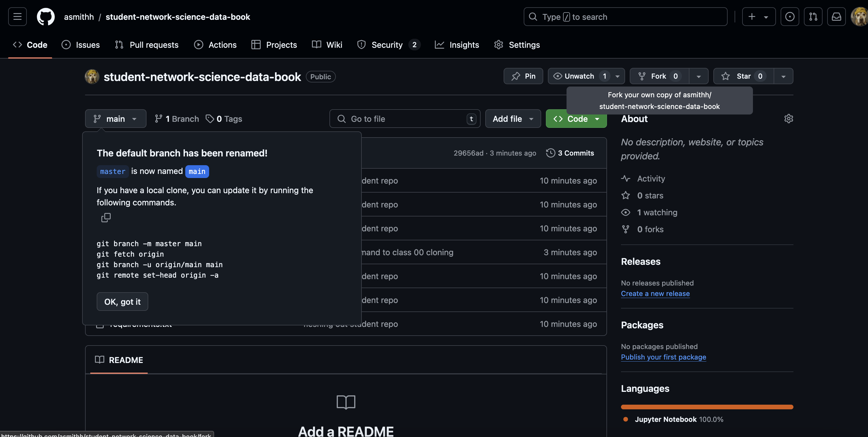Fork the repository

[x=659, y=76]
